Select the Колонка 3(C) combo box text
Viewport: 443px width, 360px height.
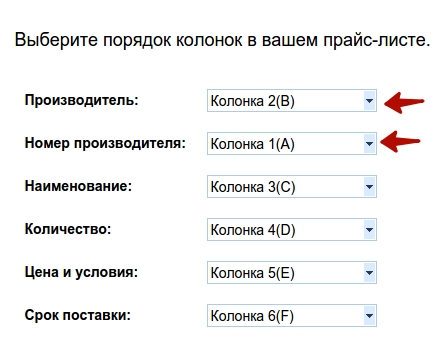tap(253, 187)
